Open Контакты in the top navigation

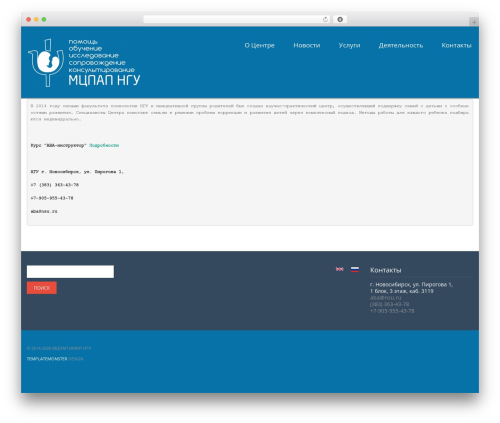click(x=456, y=45)
